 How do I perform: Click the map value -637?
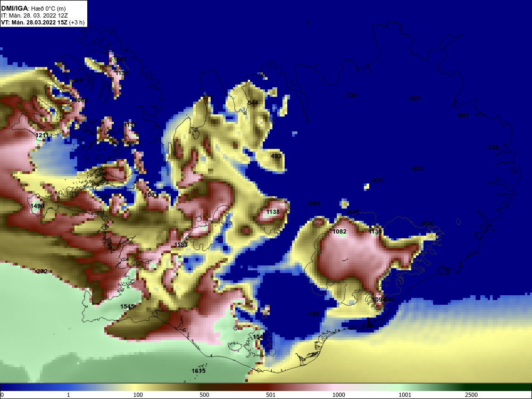[377, 180]
